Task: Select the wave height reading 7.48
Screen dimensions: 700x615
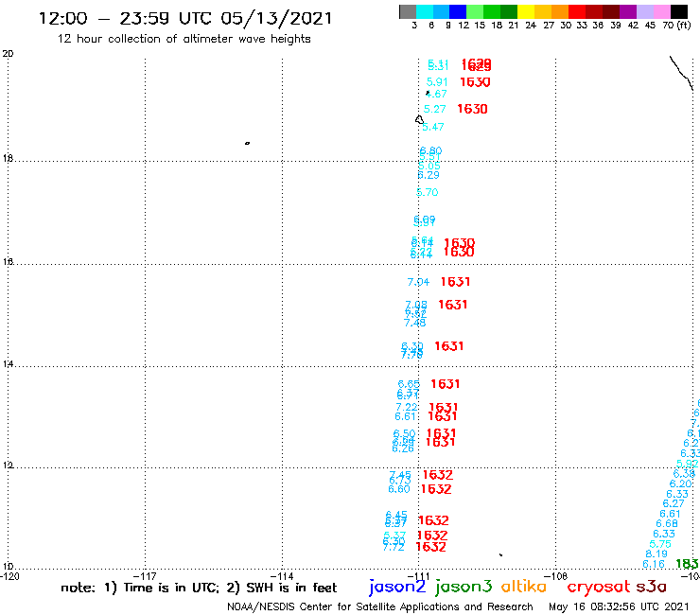Action: tap(414, 323)
